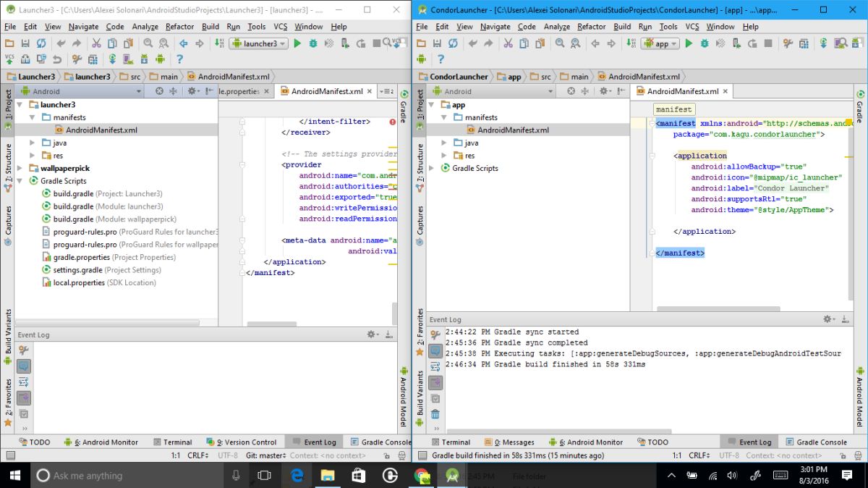Toggle tool window bars button in CondorLauncher status bar

pyautogui.click(x=421, y=455)
